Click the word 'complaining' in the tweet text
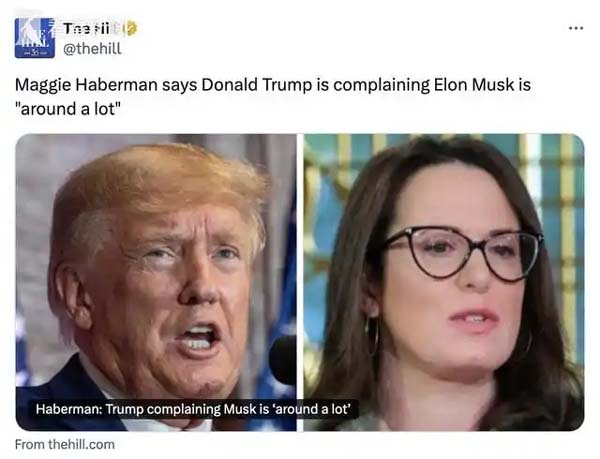 [381, 85]
